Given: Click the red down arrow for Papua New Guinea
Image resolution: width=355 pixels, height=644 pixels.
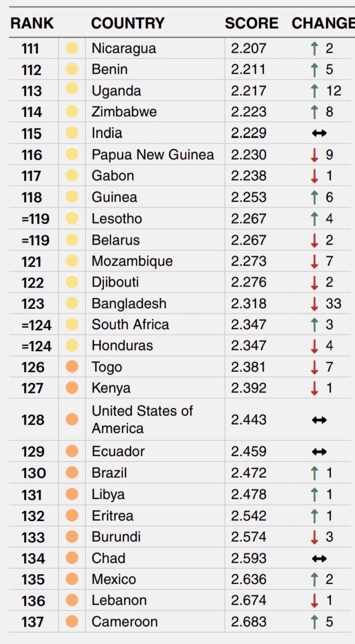Looking at the screenshot, I should tap(315, 155).
